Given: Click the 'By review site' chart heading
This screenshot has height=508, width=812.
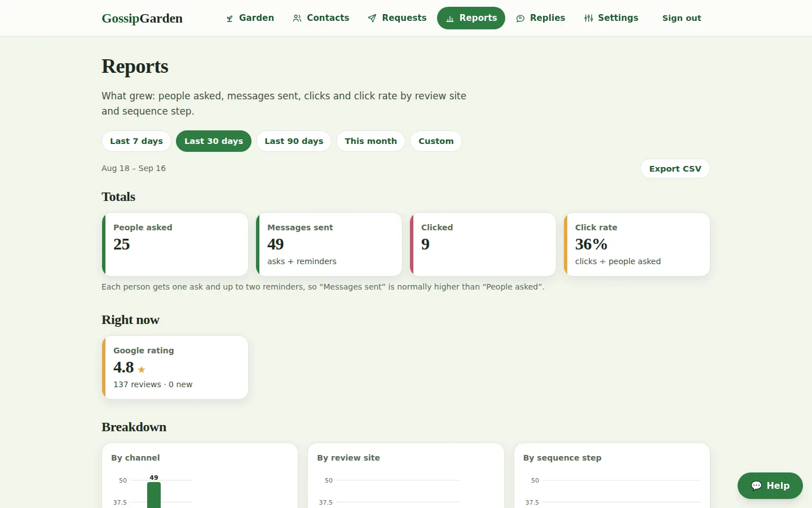Looking at the screenshot, I should 348,458.
